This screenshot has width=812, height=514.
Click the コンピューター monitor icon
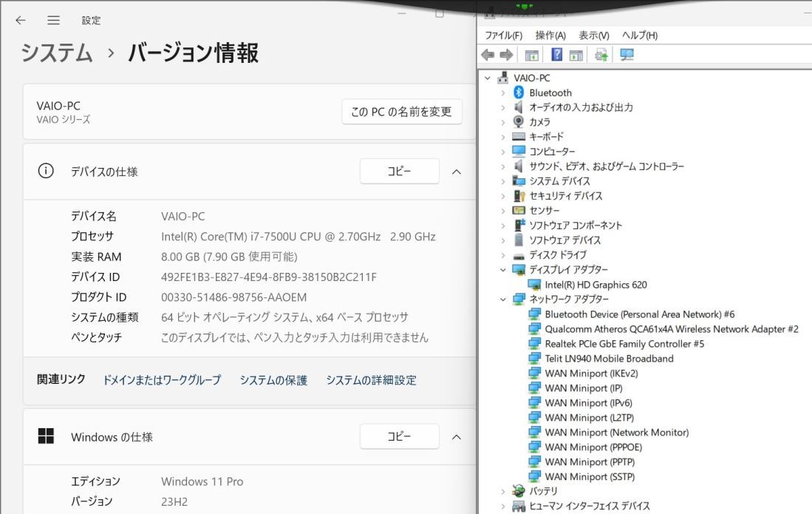click(x=519, y=152)
